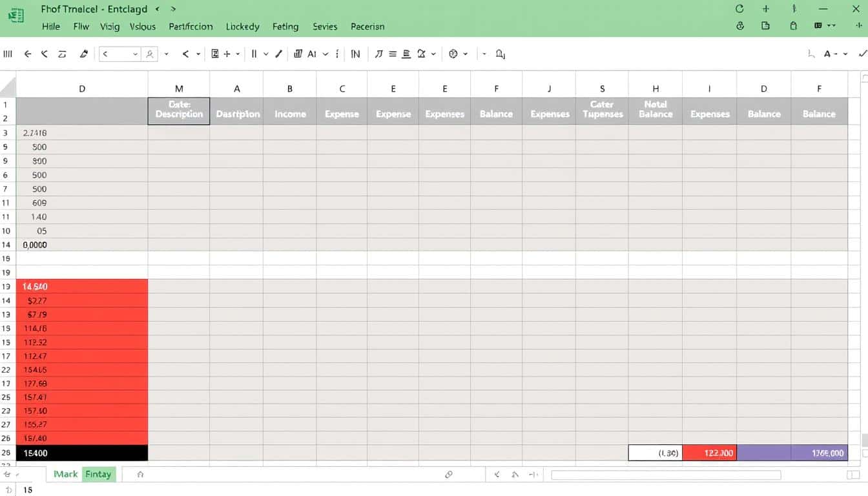Click the person icon beside name box
Viewport: 868px width, 496px height.
pos(150,54)
